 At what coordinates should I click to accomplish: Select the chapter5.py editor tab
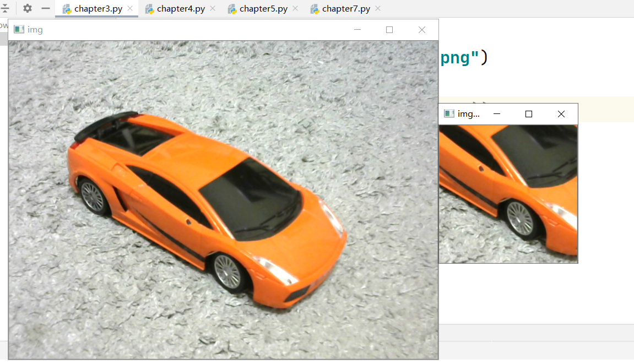[x=263, y=8]
